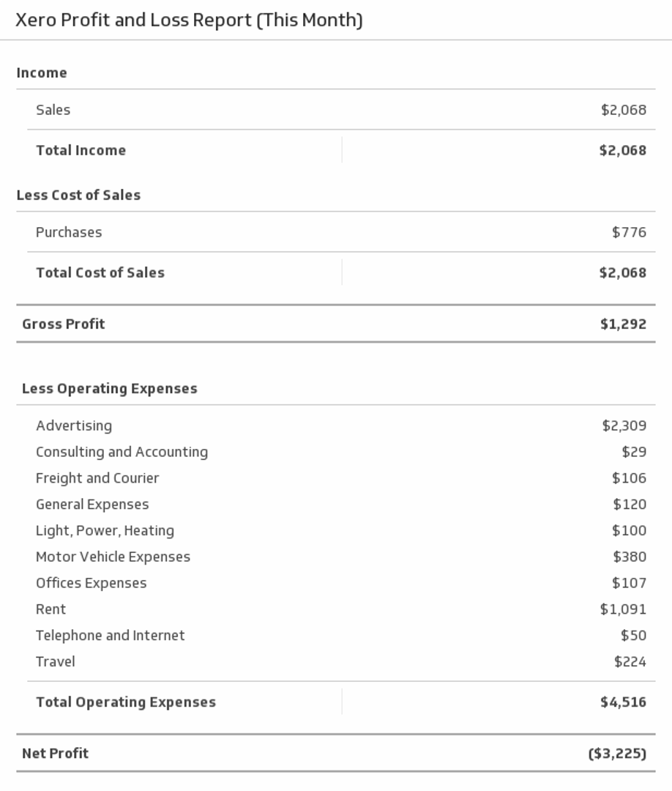The image size is (672, 791).
Task: Click the Consulting and Accounting label
Action: coord(122,452)
